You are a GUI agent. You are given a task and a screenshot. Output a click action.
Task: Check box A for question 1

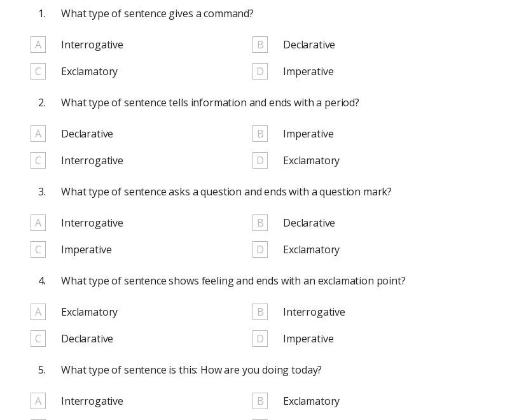(x=38, y=45)
